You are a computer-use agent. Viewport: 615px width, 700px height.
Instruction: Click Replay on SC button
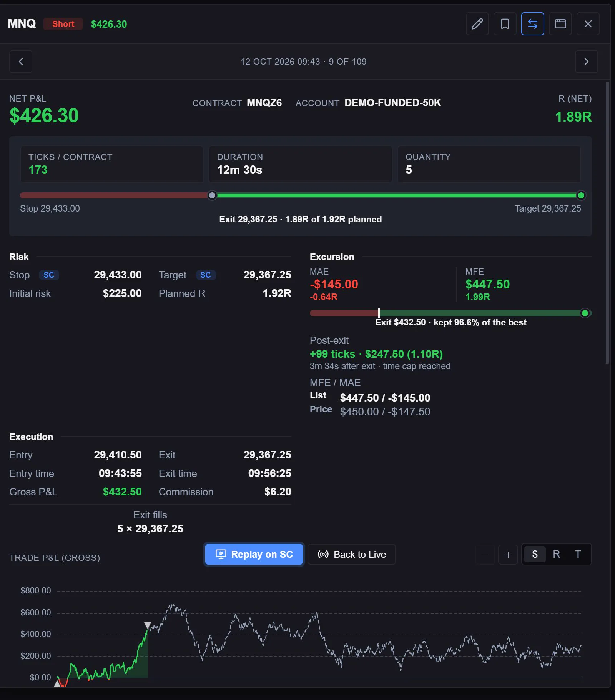tap(254, 554)
